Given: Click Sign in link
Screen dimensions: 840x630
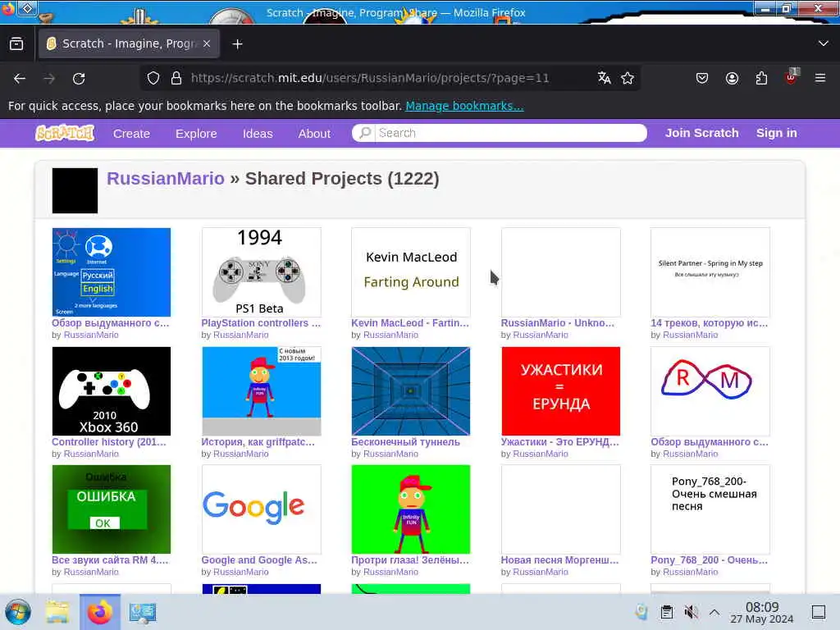Looking at the screenshot, I should pos(776,133).
